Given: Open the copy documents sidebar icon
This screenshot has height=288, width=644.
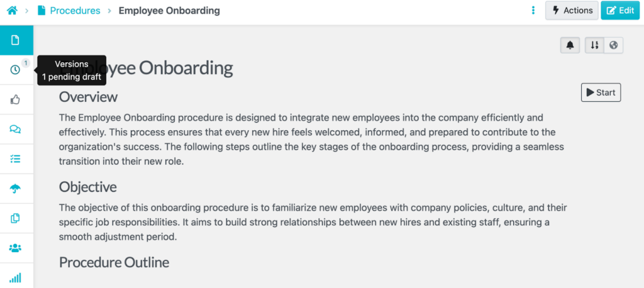Looking at the screenshot, I should click(16, 218).
